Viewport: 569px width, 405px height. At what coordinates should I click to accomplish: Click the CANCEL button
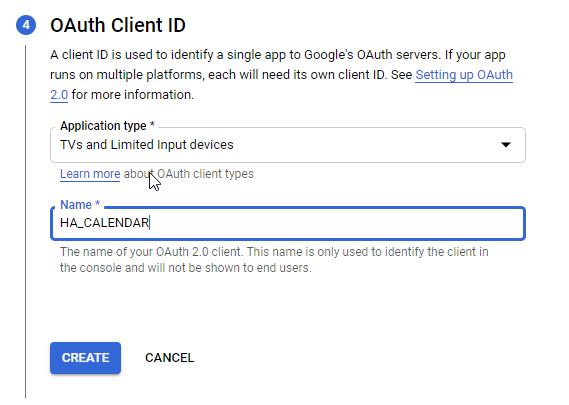169,358
